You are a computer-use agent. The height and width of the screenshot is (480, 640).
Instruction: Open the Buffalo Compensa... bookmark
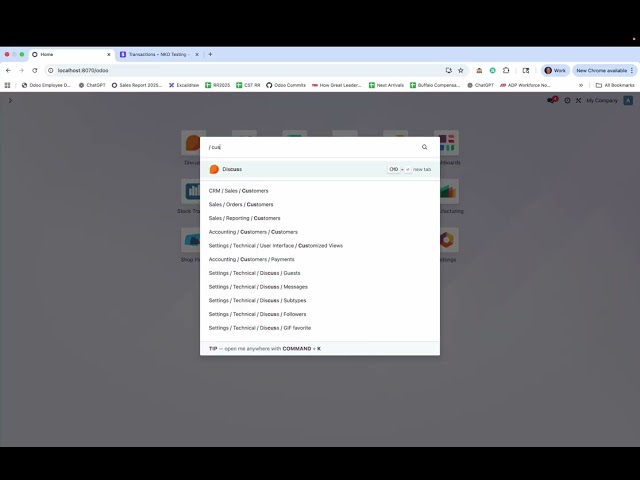coord(435,85)
